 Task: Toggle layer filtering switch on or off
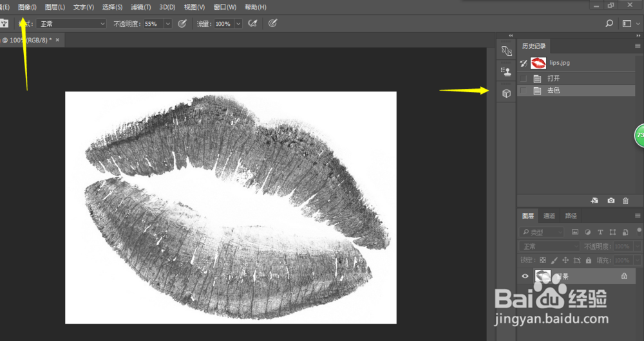(639, 230)
